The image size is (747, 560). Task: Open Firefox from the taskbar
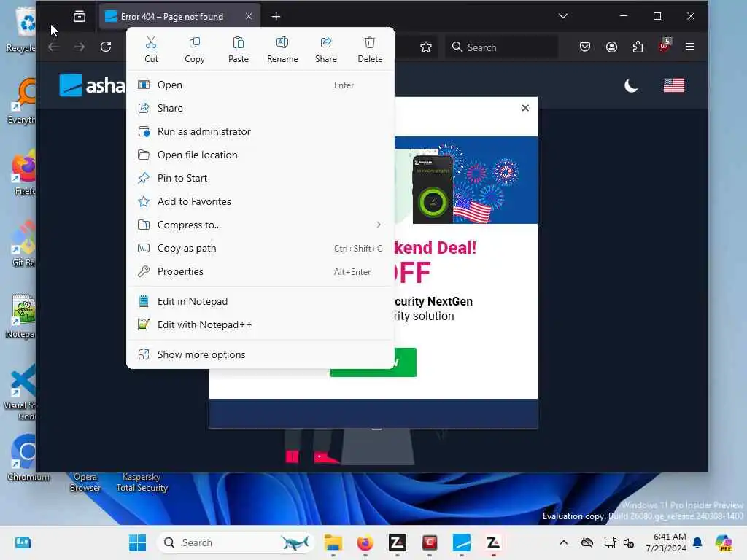click(365, 542)
